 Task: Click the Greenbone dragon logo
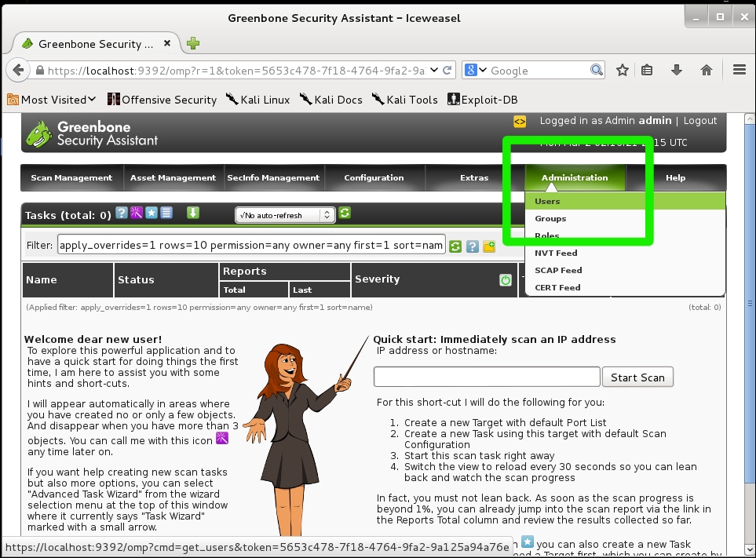tap(38, 133)
